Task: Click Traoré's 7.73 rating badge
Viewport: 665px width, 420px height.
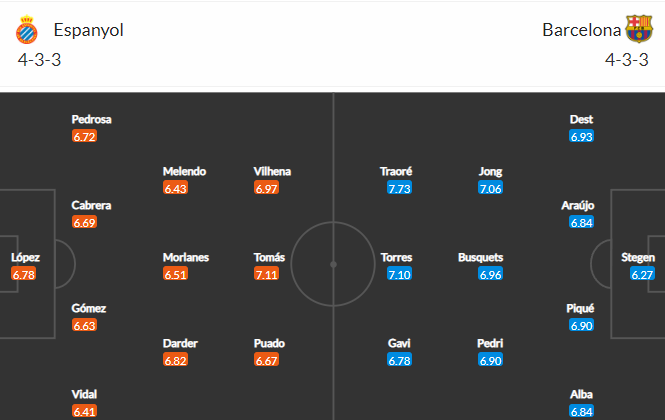Action: [x=399, y=188]
